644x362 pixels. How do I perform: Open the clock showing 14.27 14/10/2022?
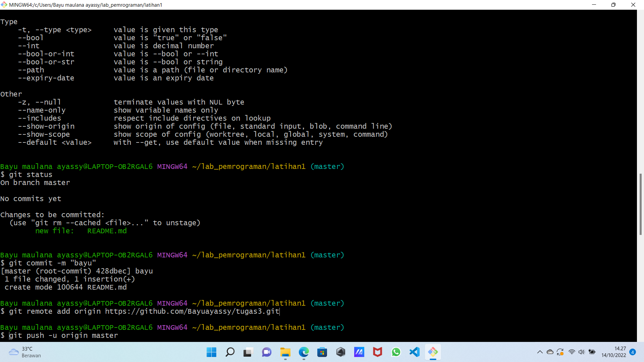click(x=613, y=352)
